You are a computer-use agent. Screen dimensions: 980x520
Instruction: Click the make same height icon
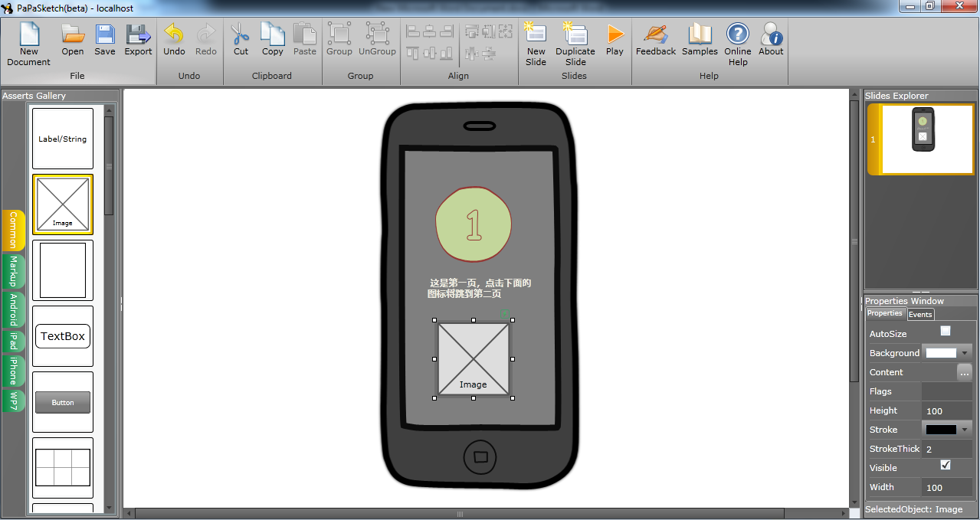pos(489,31)
